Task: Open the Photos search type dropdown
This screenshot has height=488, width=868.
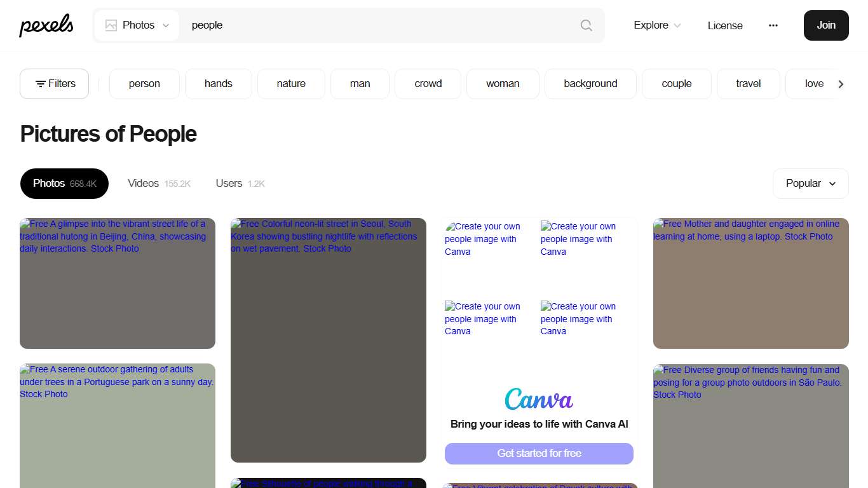Action: [137, 25]
